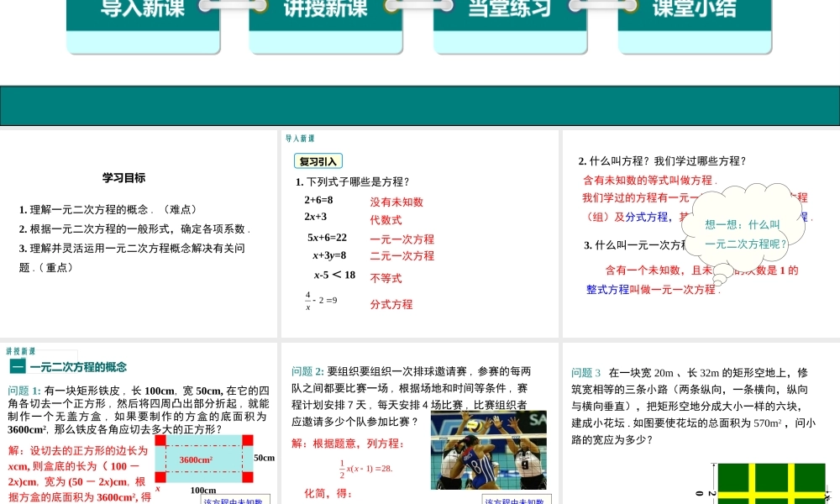Click the 复习引入 label button

318,161
